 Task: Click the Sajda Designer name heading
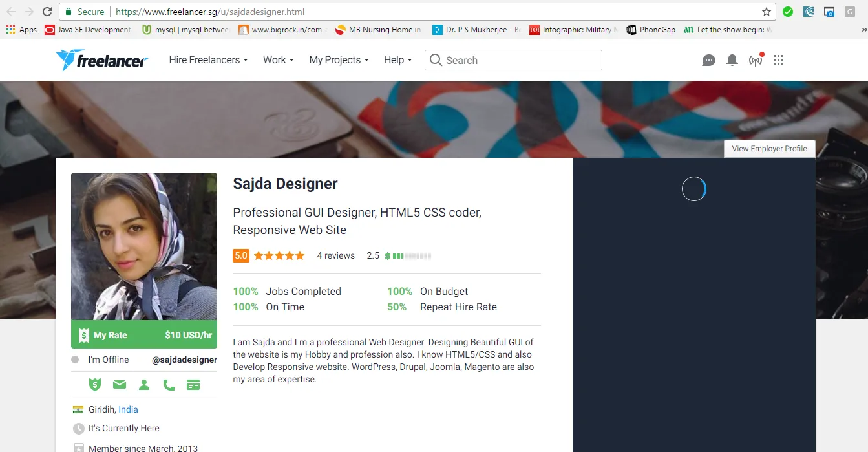tap(285, 184)
